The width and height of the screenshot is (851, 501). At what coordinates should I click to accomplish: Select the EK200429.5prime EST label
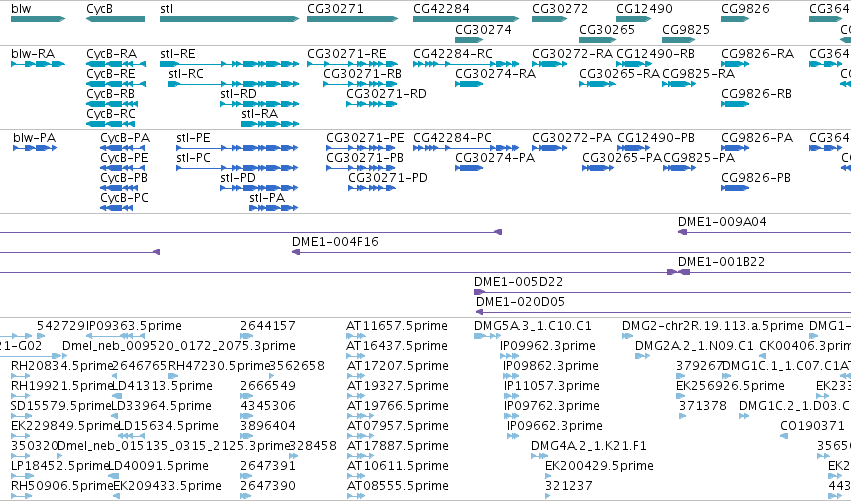coord(599,467)
